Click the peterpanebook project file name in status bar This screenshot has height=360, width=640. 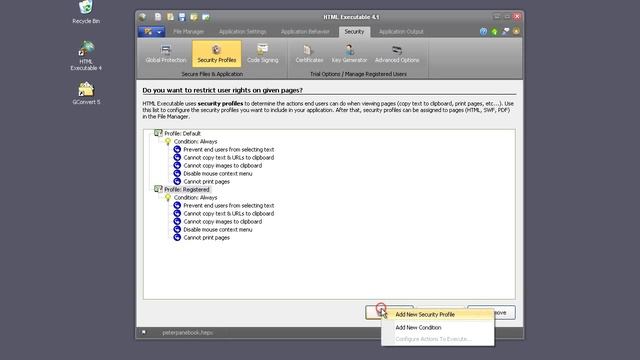click(187, 333)
